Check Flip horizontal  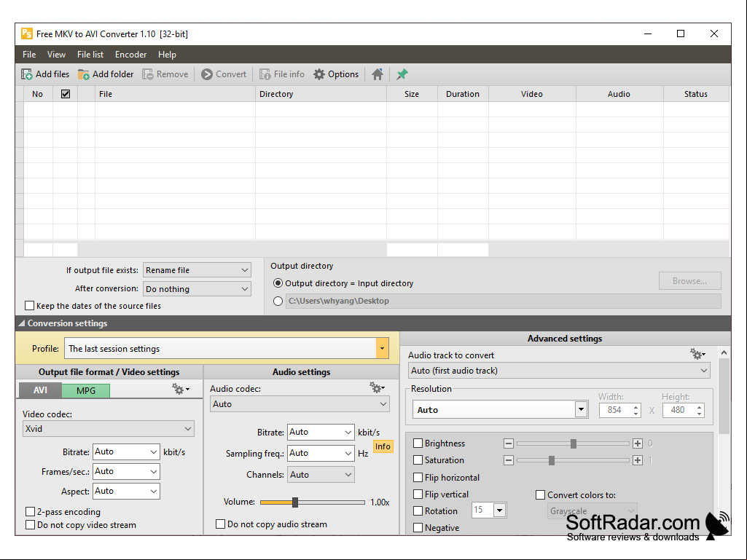(x=418, y=478)
